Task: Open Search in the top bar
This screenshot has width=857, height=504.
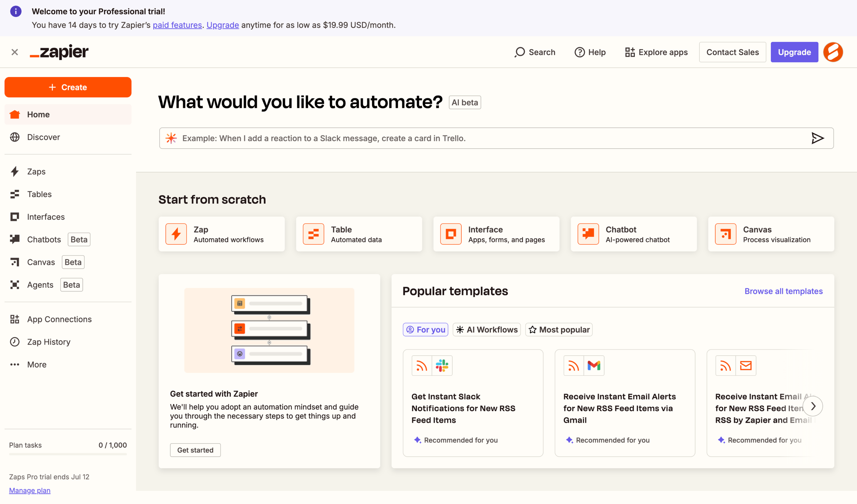Action: (x=535, y=52)
